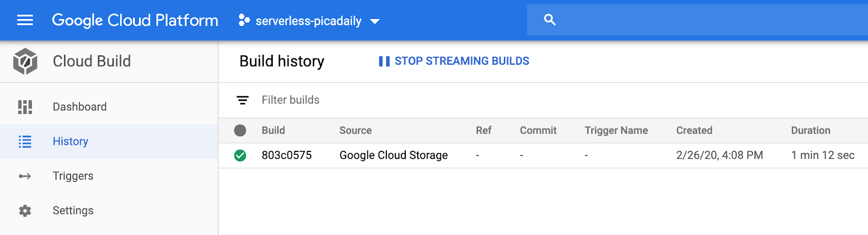Select Triggers in the sidebar
This screenshot has width=868, height=235.
pos(73,176)
